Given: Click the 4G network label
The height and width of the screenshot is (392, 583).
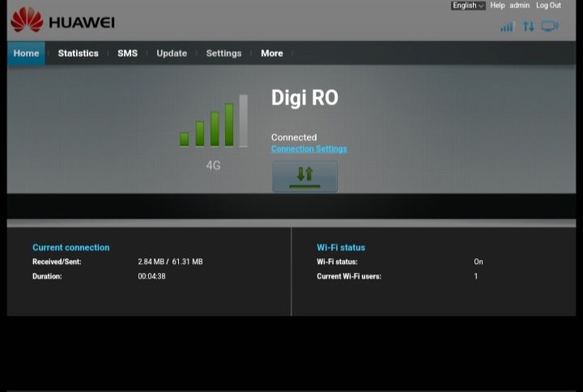Looking at the screenshot, I should 214,165.
